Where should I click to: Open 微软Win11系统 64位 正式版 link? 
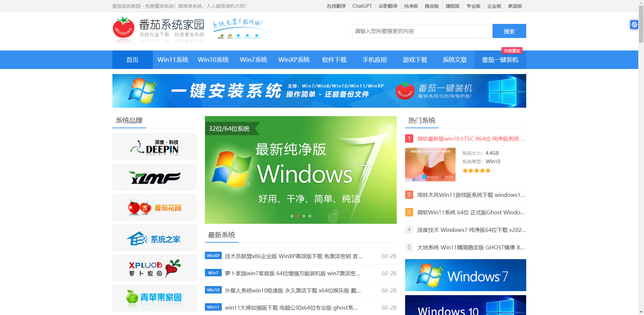[471, 212]
